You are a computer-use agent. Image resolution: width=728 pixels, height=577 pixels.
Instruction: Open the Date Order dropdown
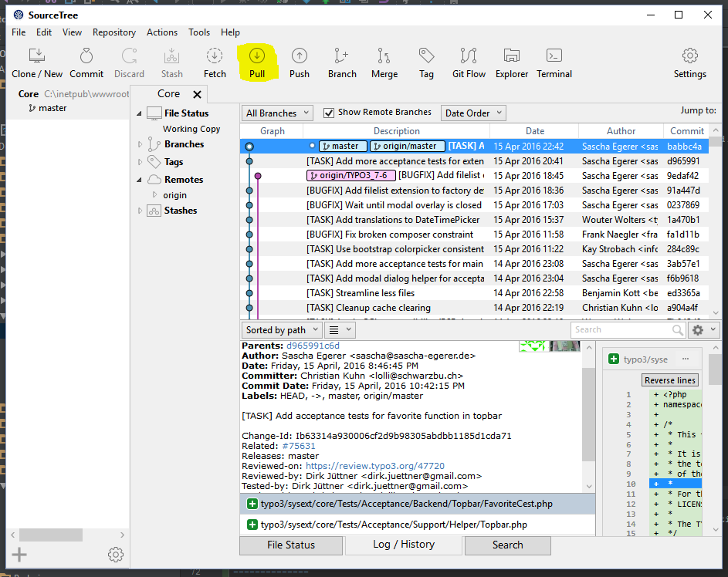(x=473, y=113)
